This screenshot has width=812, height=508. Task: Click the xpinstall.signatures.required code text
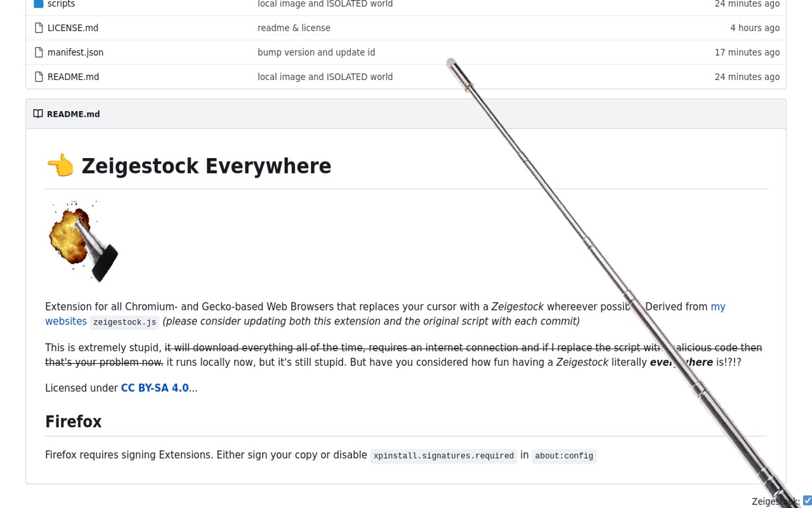[443, 456]
